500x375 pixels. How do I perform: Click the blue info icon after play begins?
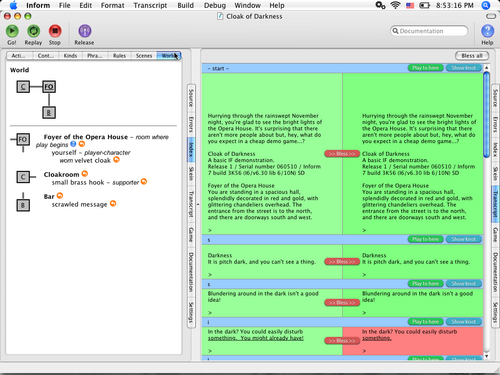tap(73, 144)
